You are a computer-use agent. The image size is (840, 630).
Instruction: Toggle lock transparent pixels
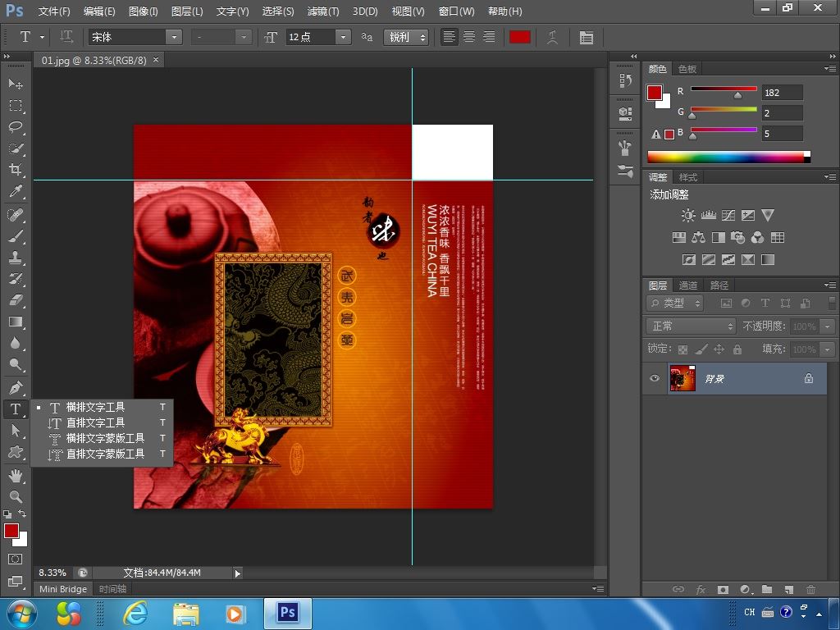pos(682,349)
